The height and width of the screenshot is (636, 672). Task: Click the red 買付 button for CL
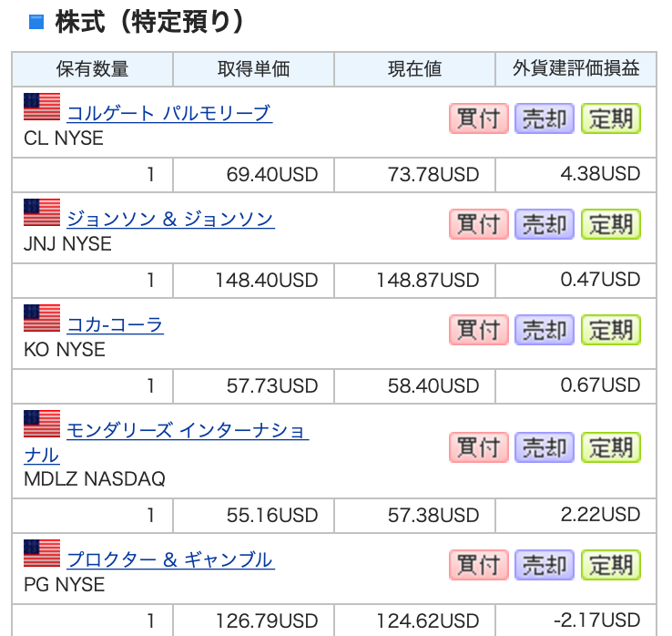[x=479, y=118]
